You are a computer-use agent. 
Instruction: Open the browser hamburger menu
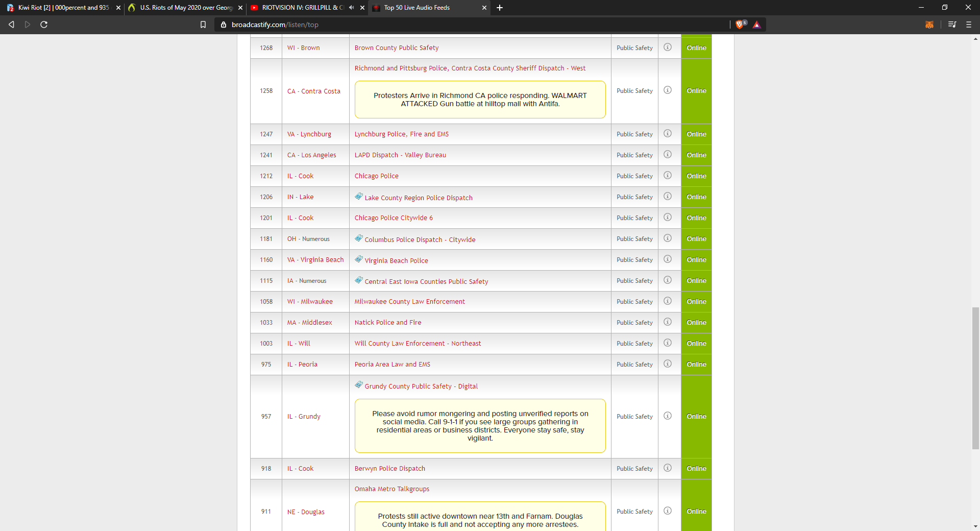(969, 25)
